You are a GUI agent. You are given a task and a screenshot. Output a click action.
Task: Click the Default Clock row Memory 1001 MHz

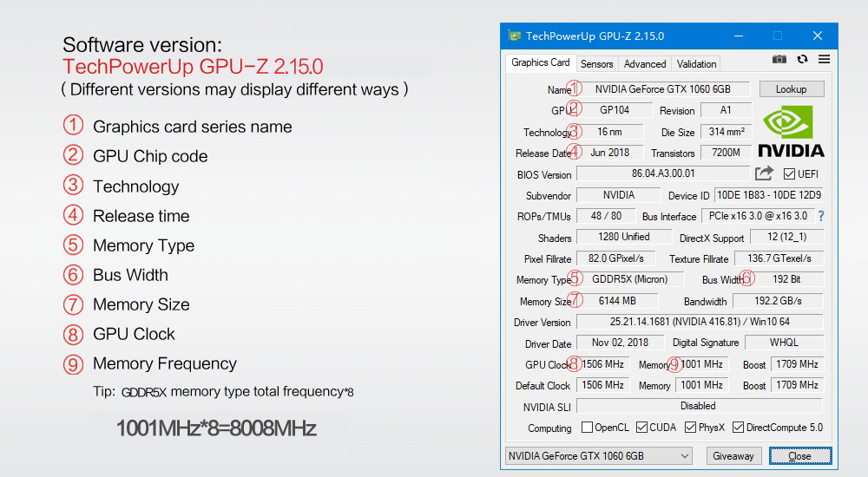coord(701,385)
